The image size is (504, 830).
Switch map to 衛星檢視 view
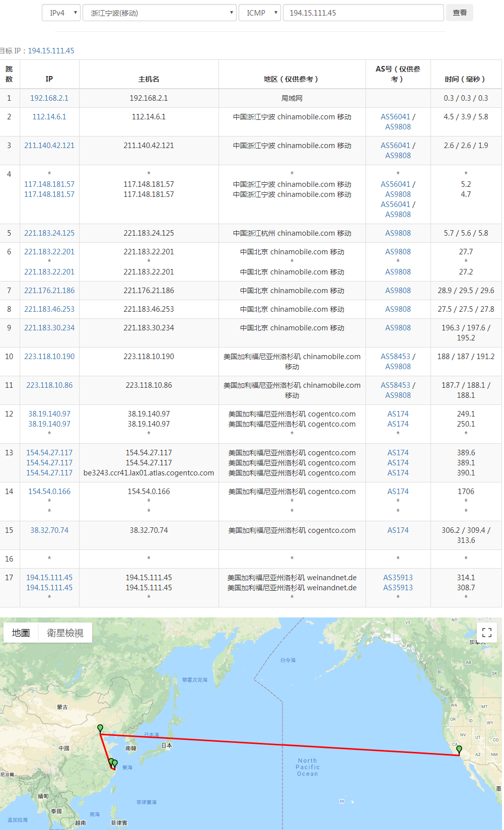click(x=65, y=633)
